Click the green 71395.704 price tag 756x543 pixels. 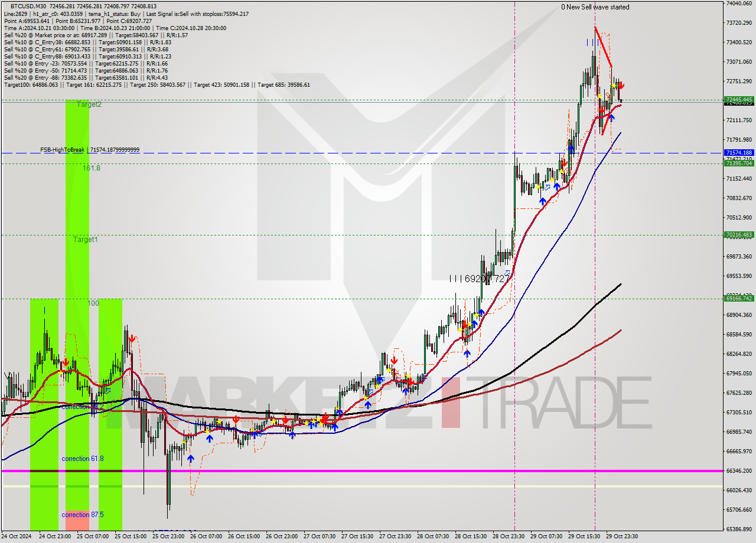pos(738,163)
